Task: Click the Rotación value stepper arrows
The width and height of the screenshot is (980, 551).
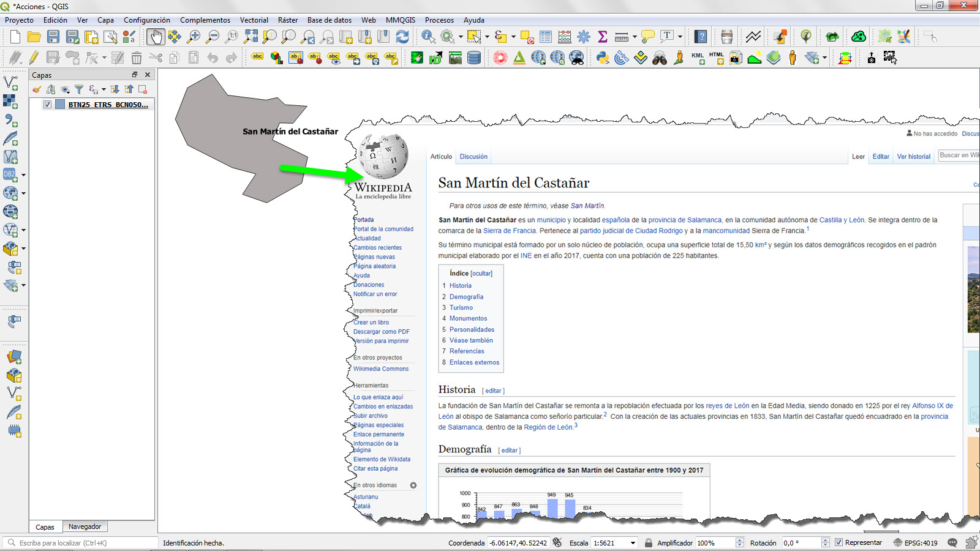Action: click(x=826, y=543)
